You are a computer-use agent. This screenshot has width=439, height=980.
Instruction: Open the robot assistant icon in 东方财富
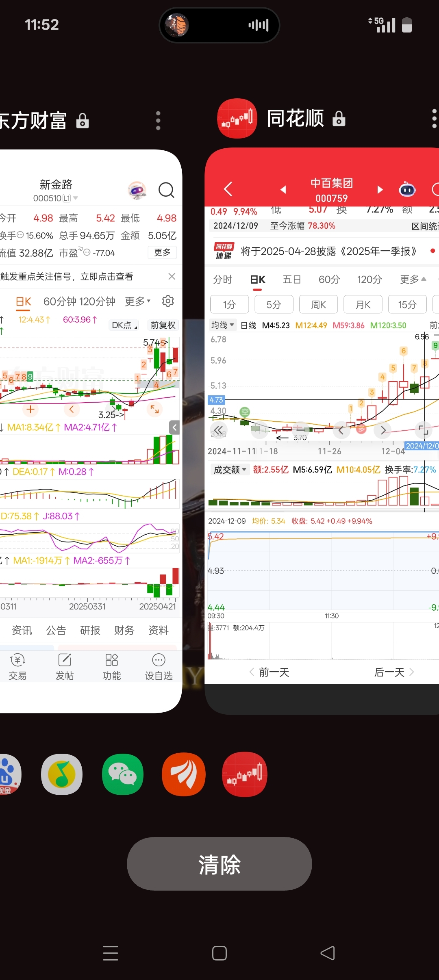137,190
